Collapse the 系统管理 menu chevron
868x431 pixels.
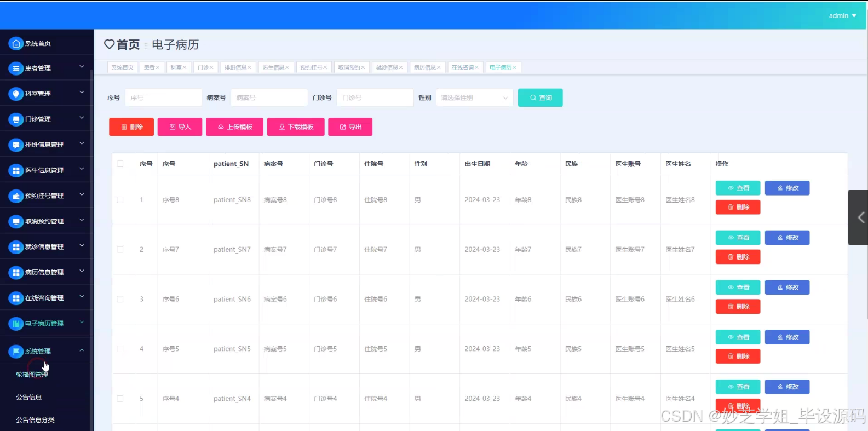point(82,350)
